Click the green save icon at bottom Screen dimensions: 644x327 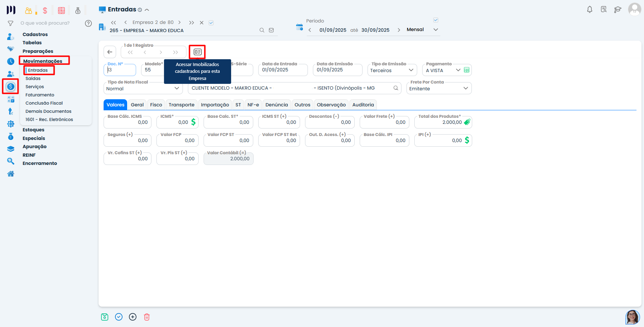[105, 317]
